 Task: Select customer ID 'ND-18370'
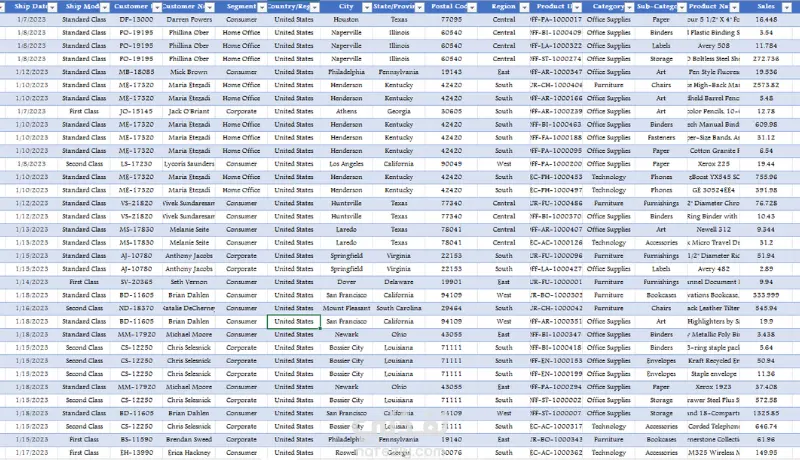pyautogui.click(x=136, y=308)
